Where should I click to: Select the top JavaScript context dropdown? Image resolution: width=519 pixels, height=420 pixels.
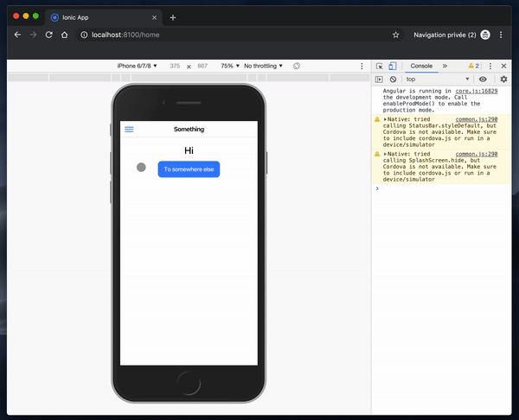(x=438, y=80)
